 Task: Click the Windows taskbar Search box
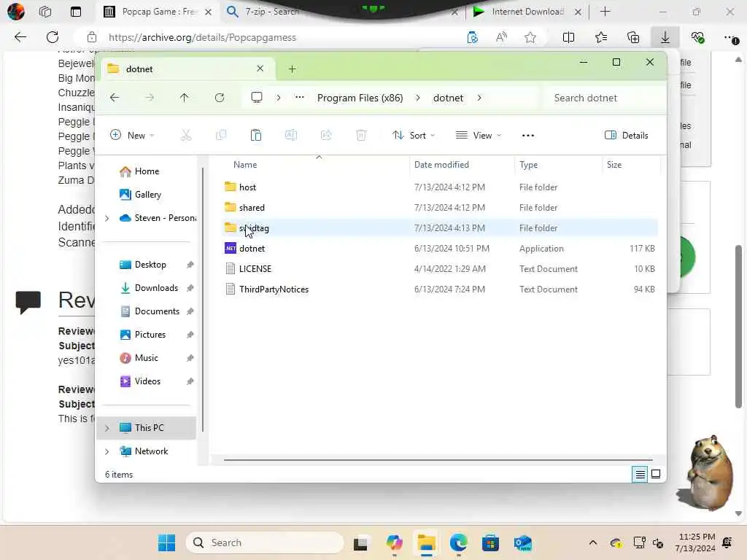(265, 542)
